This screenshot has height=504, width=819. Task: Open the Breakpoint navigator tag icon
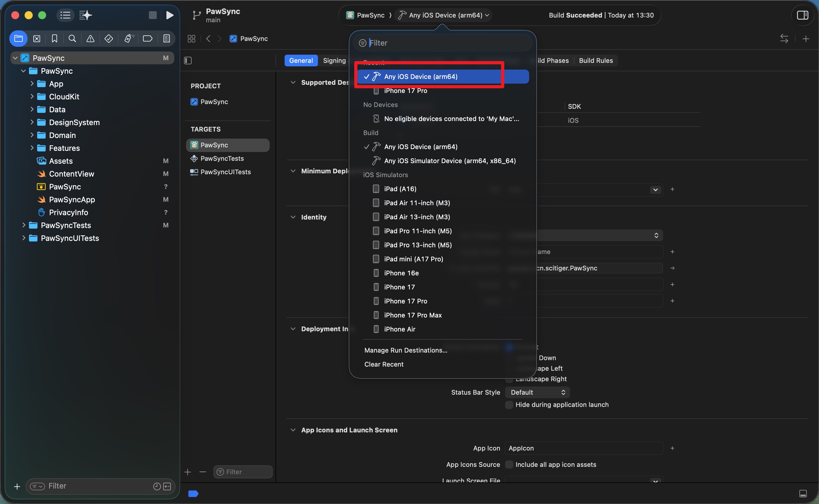point(148,39)
